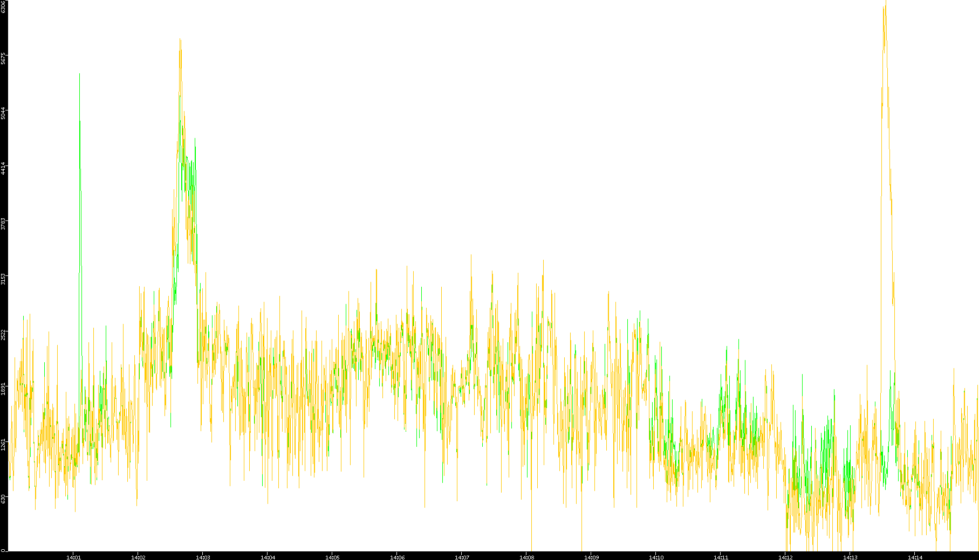The image size is (979, 560).
Task: Click the 14:03 tick on time axis
Action: 203,557
